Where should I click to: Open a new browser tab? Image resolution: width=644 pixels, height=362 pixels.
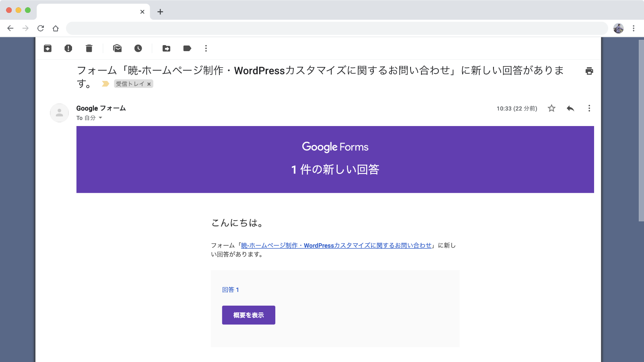[160, 12]
